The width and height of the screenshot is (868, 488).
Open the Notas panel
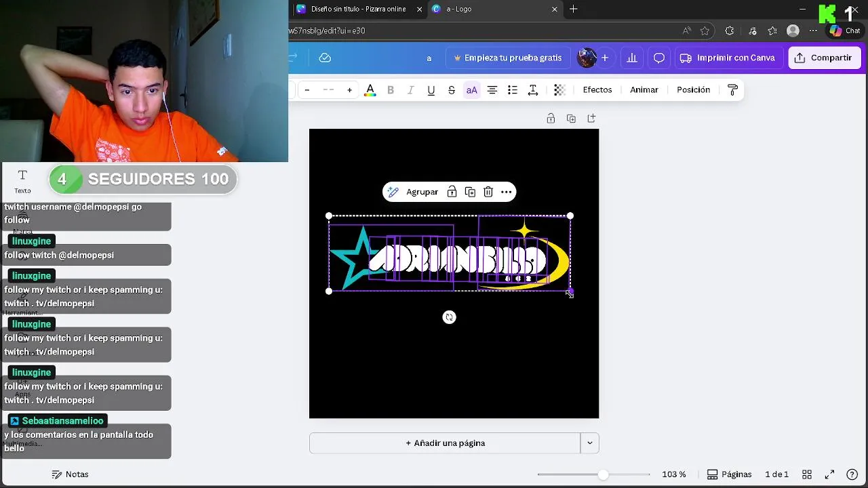[x=70, y=474]
